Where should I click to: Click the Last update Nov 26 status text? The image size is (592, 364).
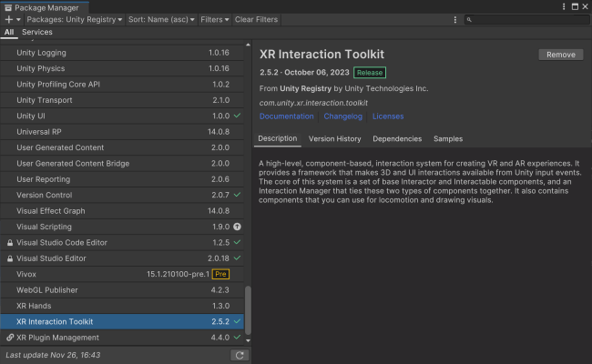pos(53,355)
